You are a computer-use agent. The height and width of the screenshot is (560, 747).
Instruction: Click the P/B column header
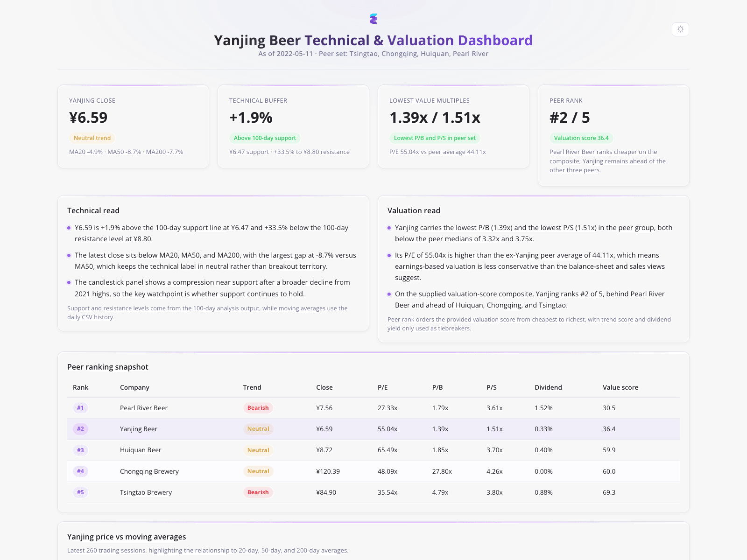click(x=437, y=387)
